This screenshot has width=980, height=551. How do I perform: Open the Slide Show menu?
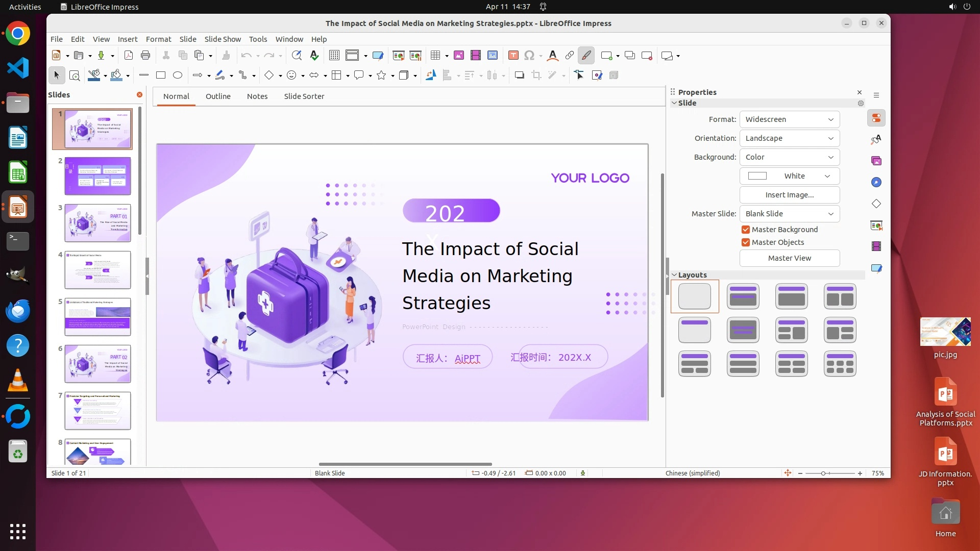pyautogui.click(x=223, y=39)
